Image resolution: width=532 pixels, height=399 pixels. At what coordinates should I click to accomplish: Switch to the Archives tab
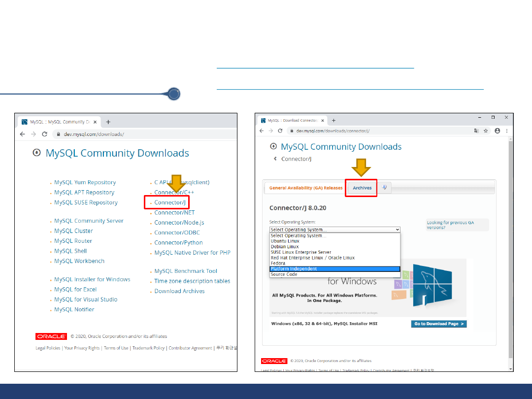pos(362,188)
